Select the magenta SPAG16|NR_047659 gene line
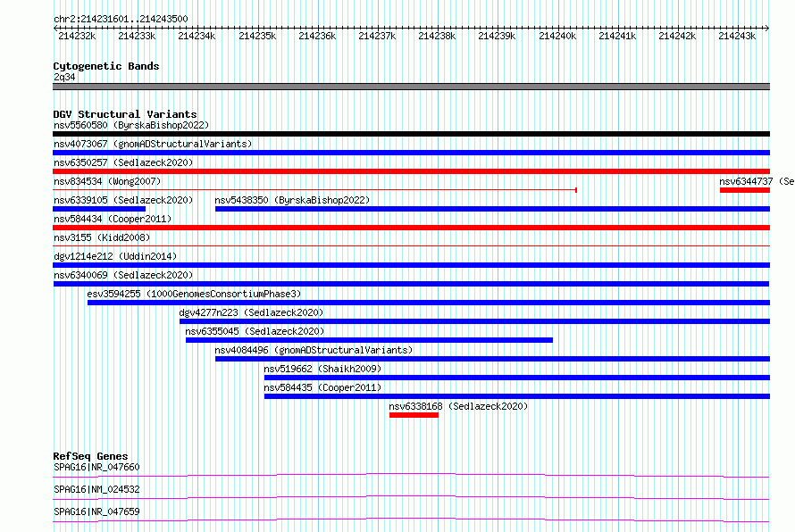Screen dimensions: 795x532 [411, 520]
